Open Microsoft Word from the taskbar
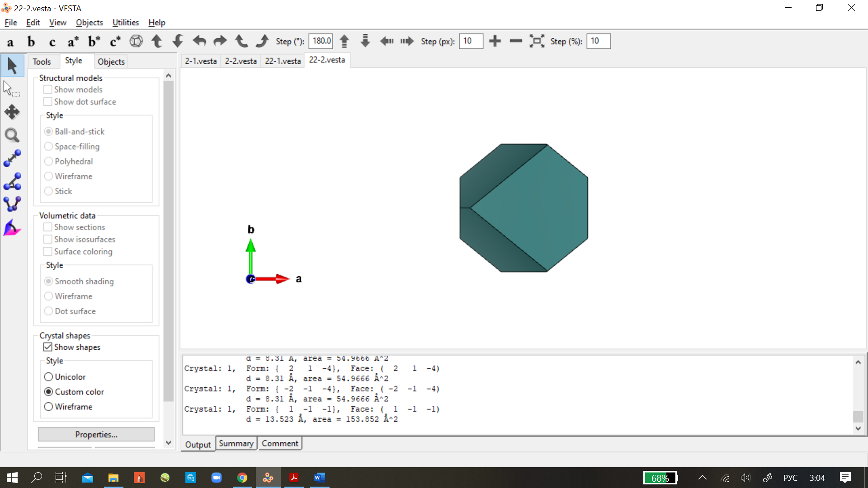 tap(320, 478)
